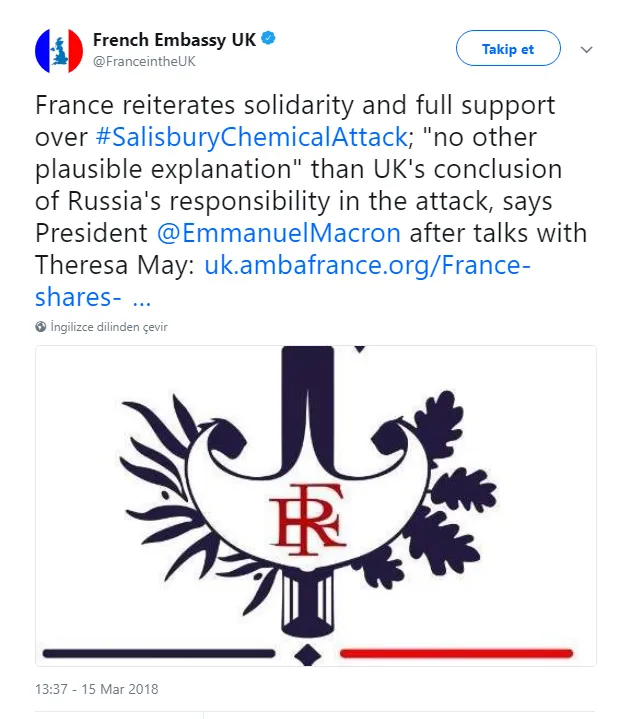Click the "Theresa May:" text in tweet

pos(115,266)
